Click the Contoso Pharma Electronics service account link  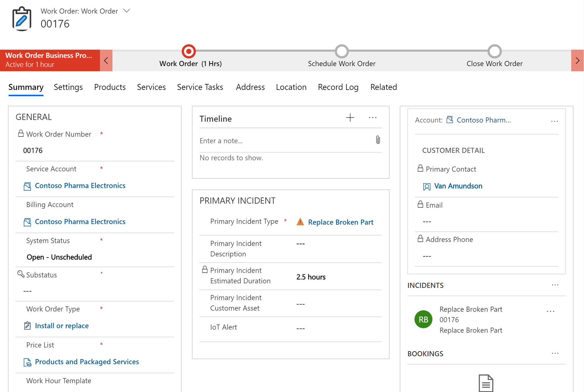tap(80, 185)
